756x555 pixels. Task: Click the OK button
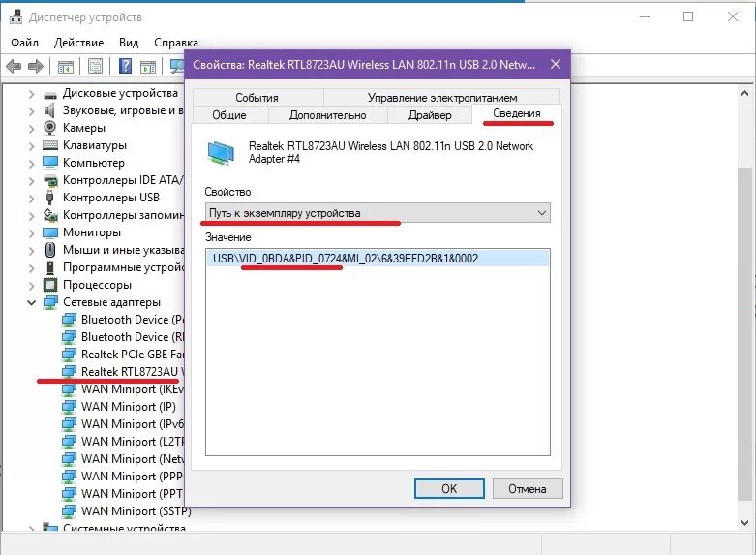pos(449,489)
